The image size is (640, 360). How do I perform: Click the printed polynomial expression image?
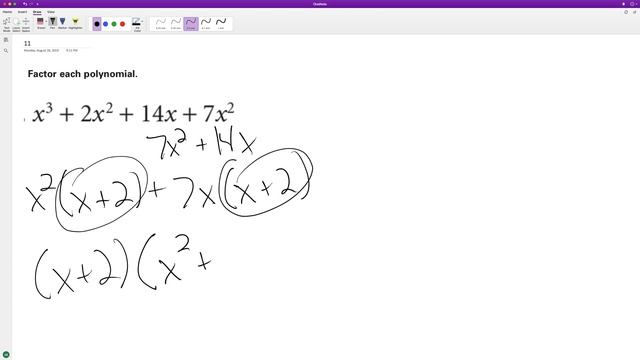tap(133, 113)
